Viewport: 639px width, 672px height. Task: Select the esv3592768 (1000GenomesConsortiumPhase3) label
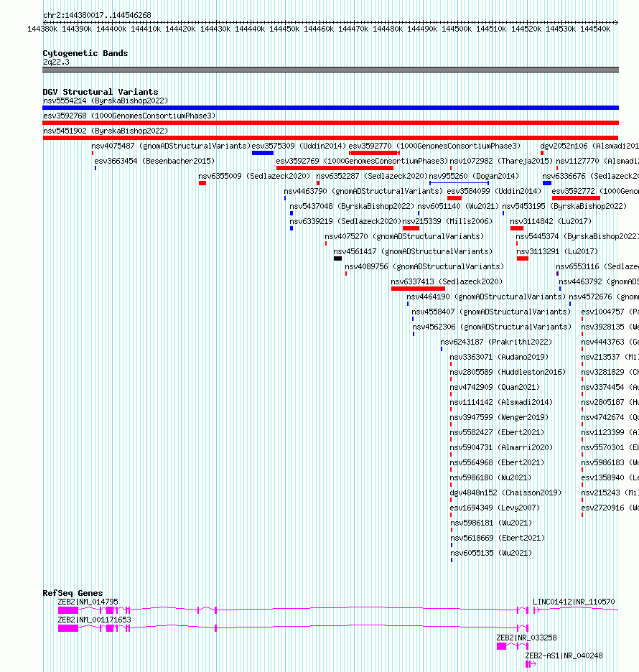tap(129, 116)
